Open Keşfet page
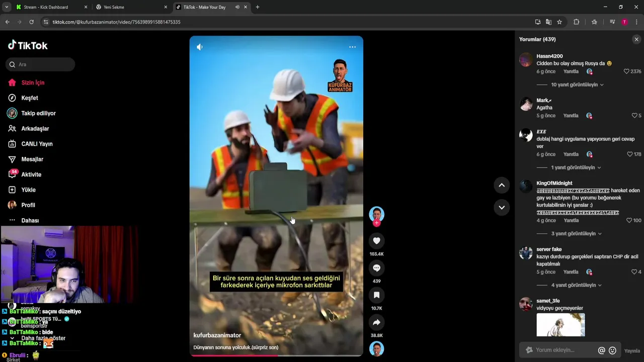This screenshot has width=644, height=362. pyautogui.click(x=30, y=98)
